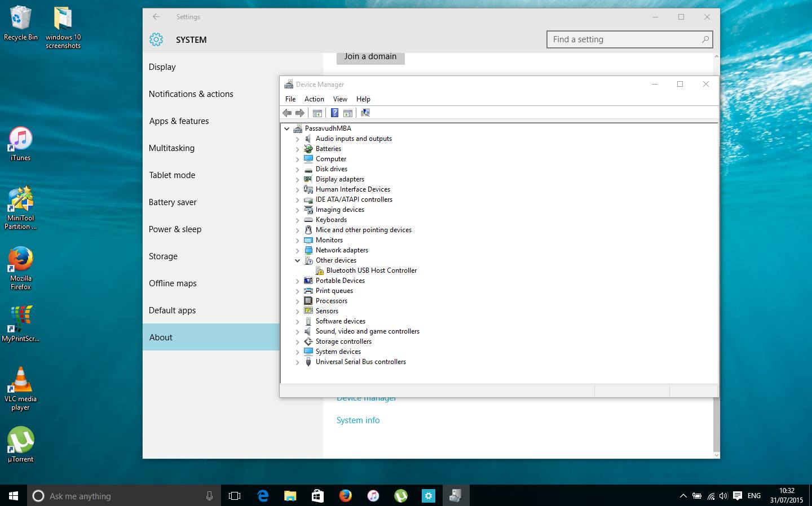The image size is (812, 506).
Task: Select the Bluetooth USB Host Controller device
Action: pyautogui.click(x=371, y=270)
